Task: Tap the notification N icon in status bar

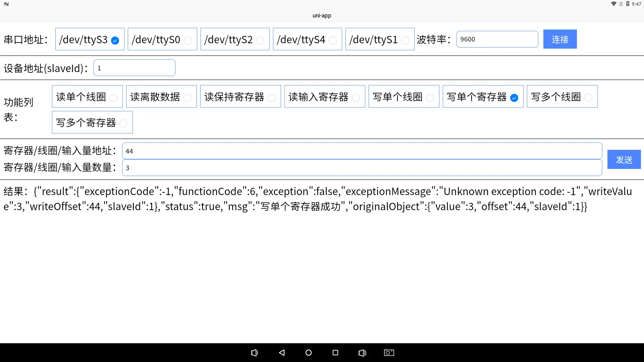Action: click(x=6, y=4)
